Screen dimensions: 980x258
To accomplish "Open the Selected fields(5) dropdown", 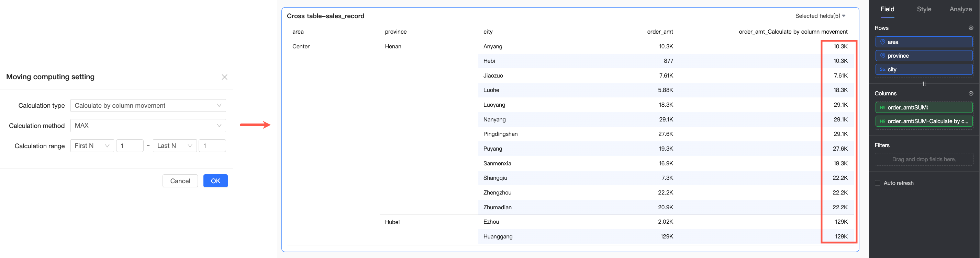I will click(820, 16).
